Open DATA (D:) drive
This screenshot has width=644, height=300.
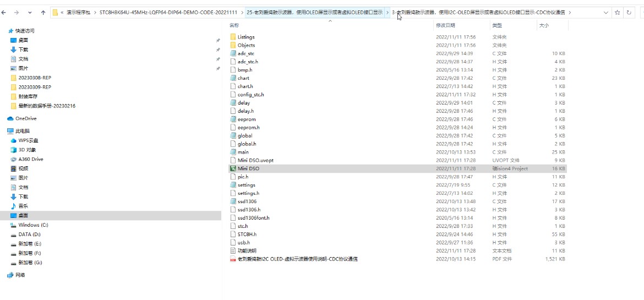pyautogui.click(x=30, y=234)
